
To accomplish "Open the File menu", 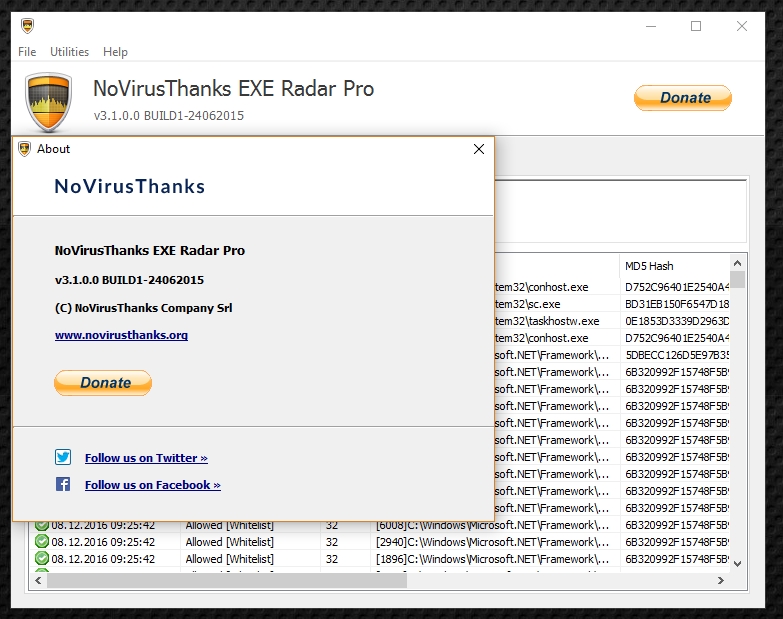I will 27,52.
